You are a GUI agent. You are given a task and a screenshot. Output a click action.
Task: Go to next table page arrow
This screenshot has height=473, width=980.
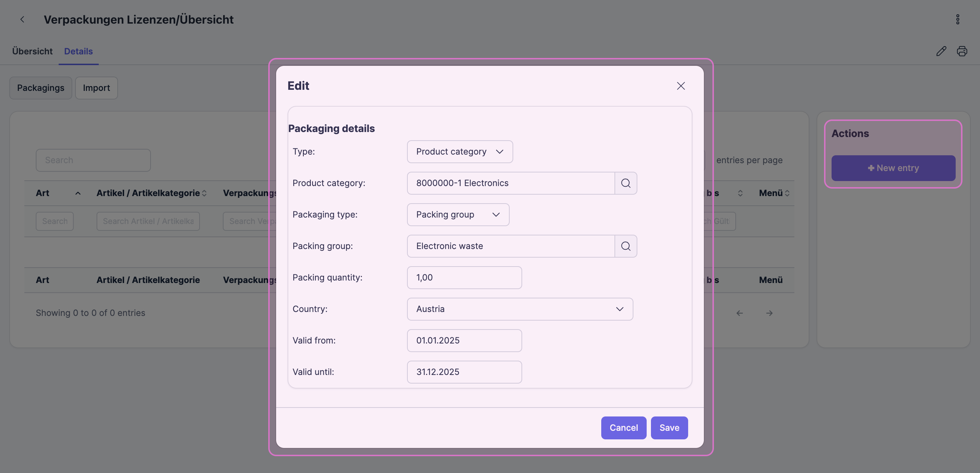pos(769,313)
